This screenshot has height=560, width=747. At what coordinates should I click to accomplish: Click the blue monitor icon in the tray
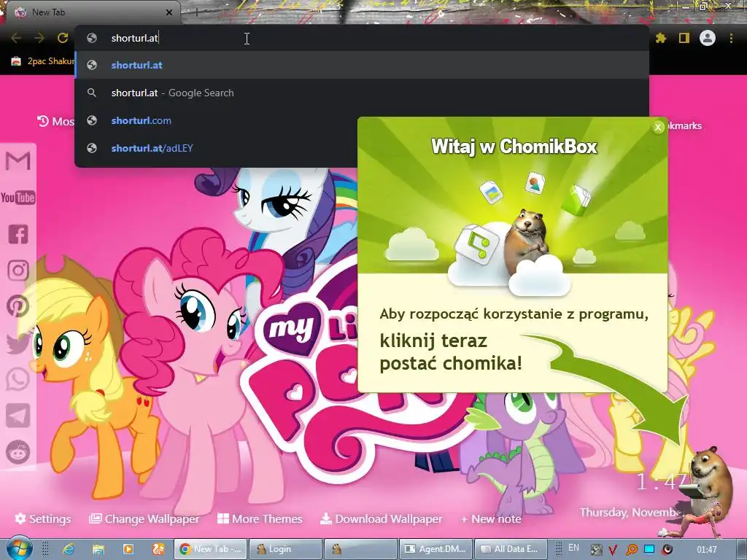(x=649, y=550)
